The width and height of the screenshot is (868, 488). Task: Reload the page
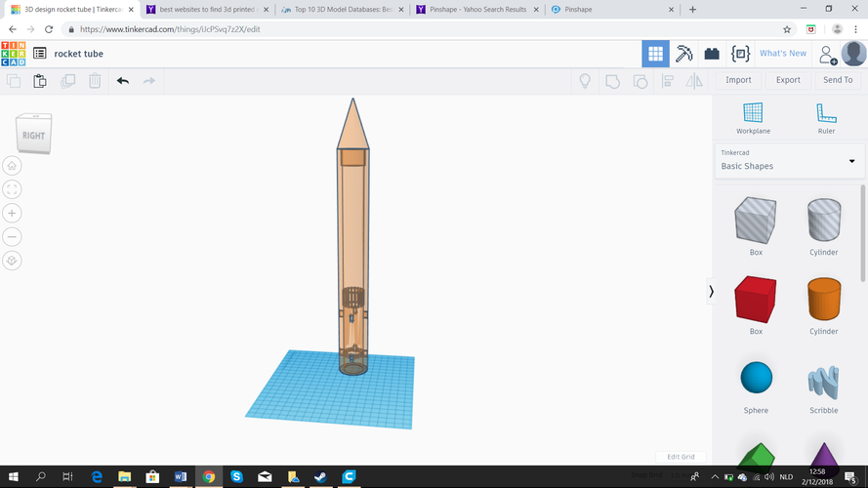pyautogui.click(x=49, y=29)
